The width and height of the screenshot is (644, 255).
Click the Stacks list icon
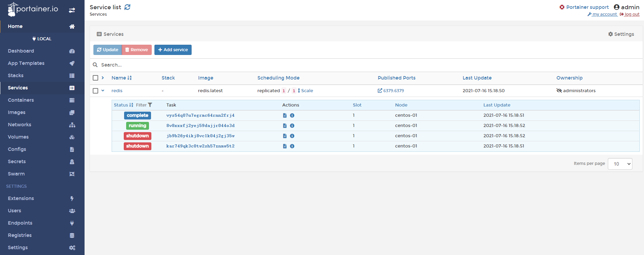point(72,75)
